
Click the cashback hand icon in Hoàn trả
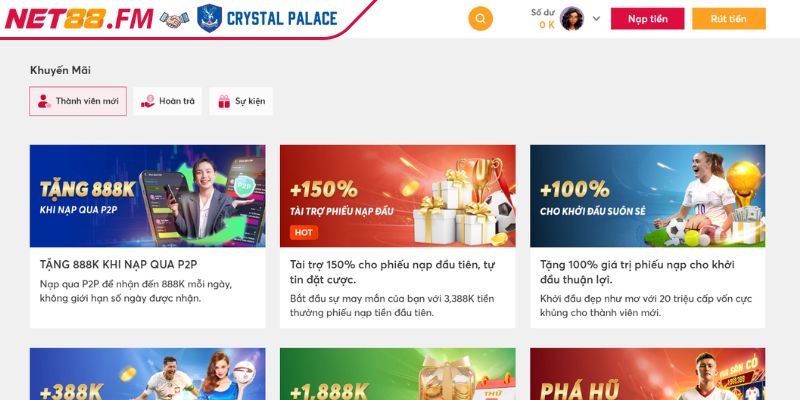[x=148, y=101]
